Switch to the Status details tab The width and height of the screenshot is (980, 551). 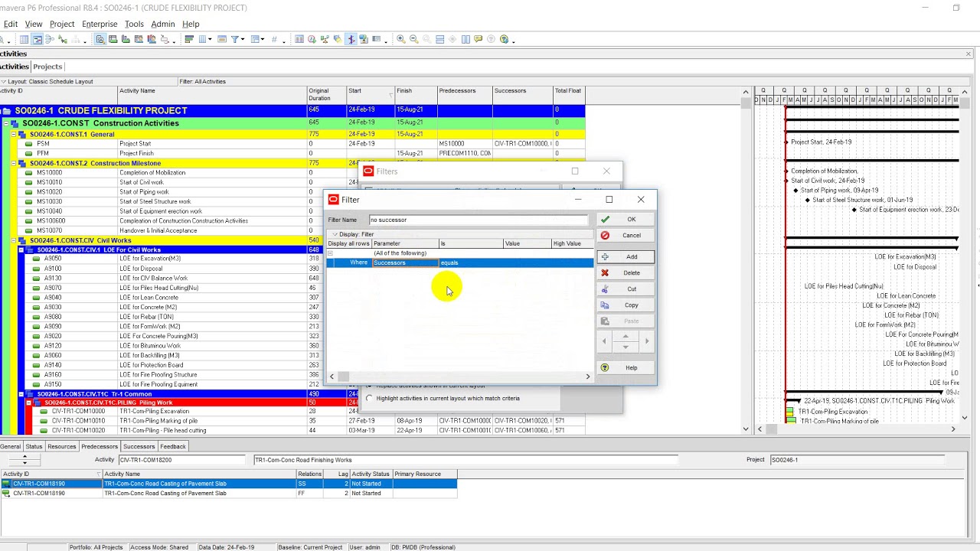tap(34, 446)
